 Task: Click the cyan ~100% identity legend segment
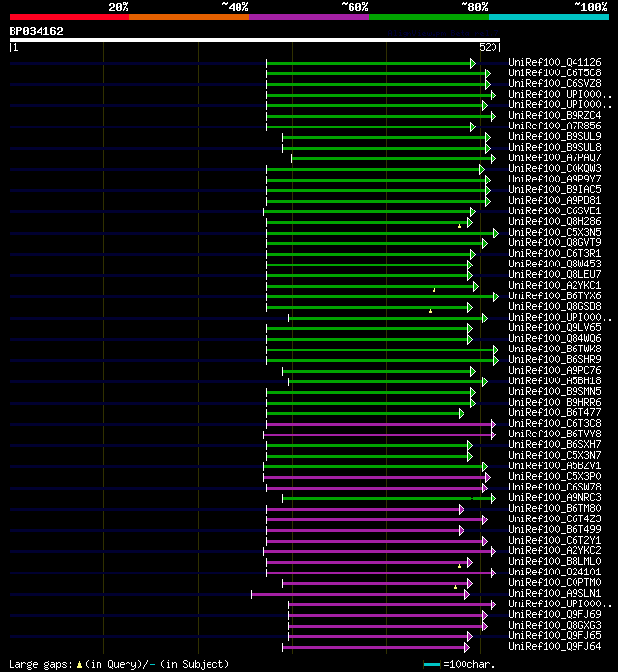(548, 17)
